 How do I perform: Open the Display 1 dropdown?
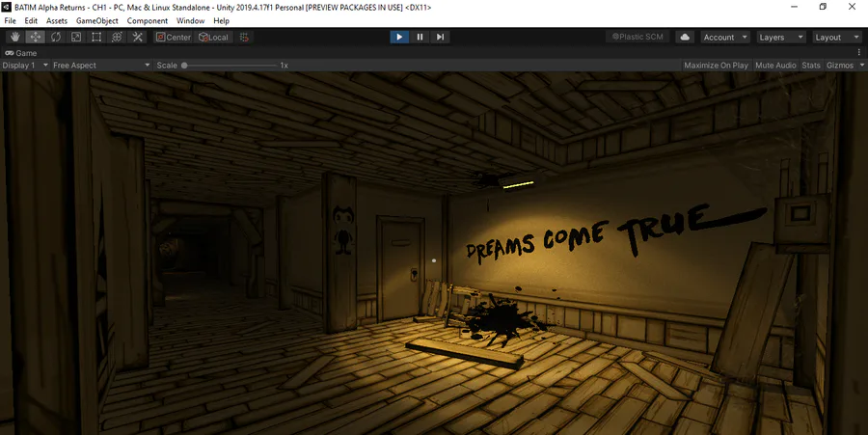pos(25,66)
